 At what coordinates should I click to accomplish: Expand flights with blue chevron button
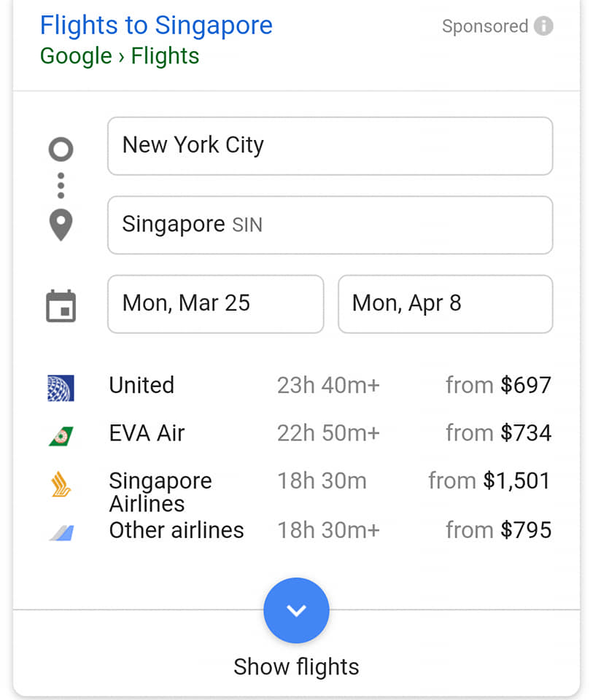[x=296, y=610]
